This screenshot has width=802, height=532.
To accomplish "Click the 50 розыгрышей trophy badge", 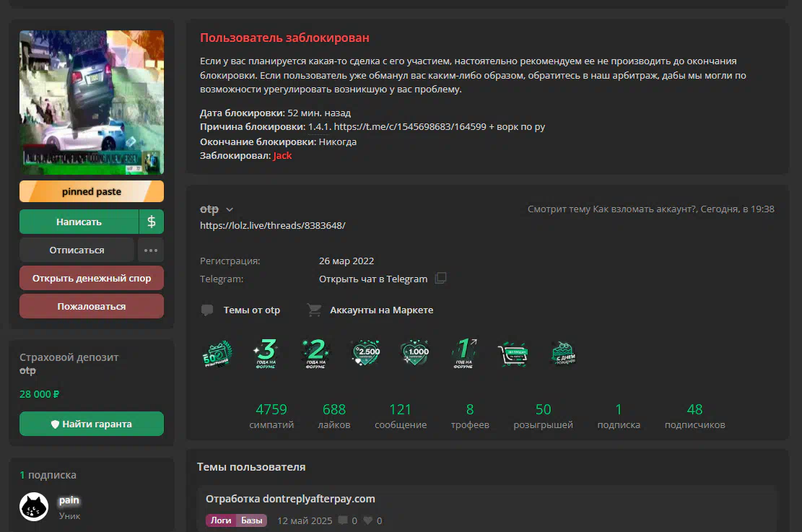I will pyautogui.click(x=217, y=354).
